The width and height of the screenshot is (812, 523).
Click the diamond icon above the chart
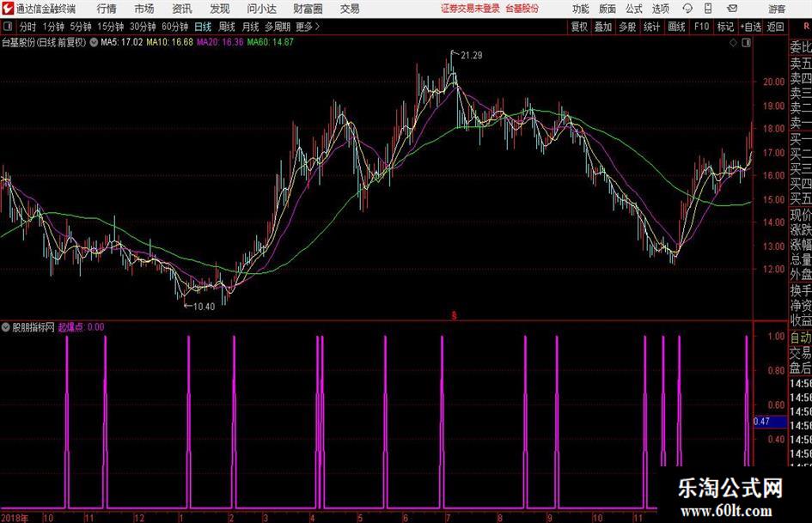pos(733,43)
